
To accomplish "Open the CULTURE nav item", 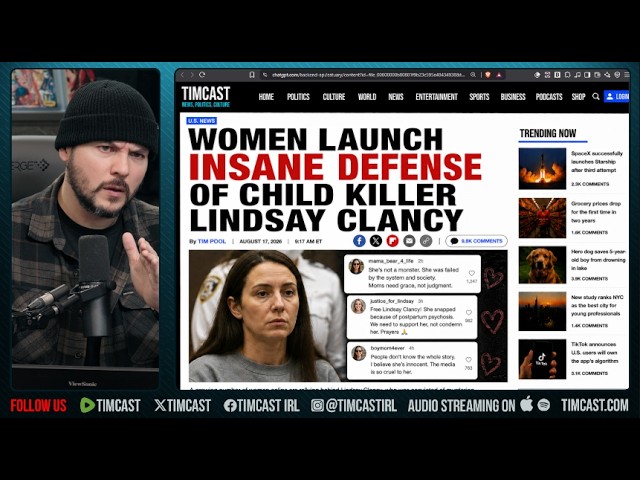I will pyautogui.click(x=334, y=97).
